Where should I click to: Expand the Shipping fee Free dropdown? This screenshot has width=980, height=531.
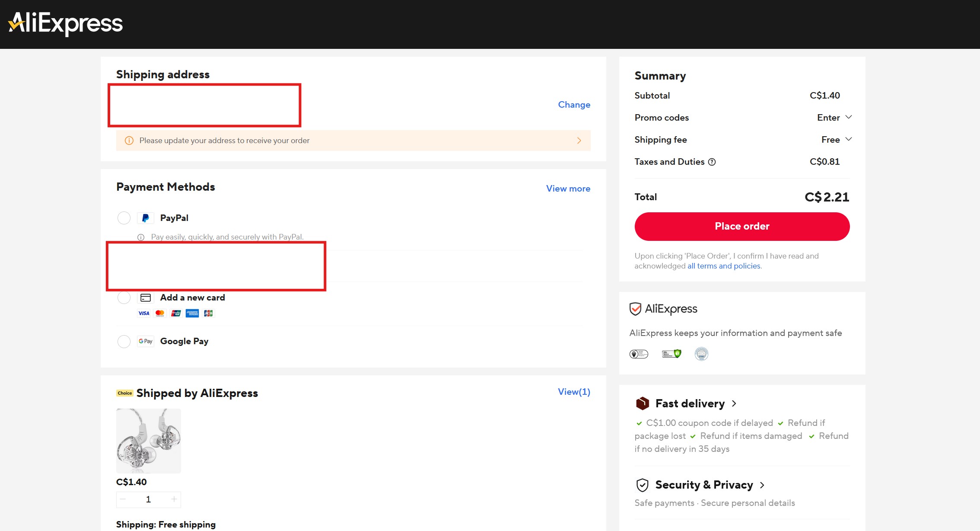coord(837,140)
